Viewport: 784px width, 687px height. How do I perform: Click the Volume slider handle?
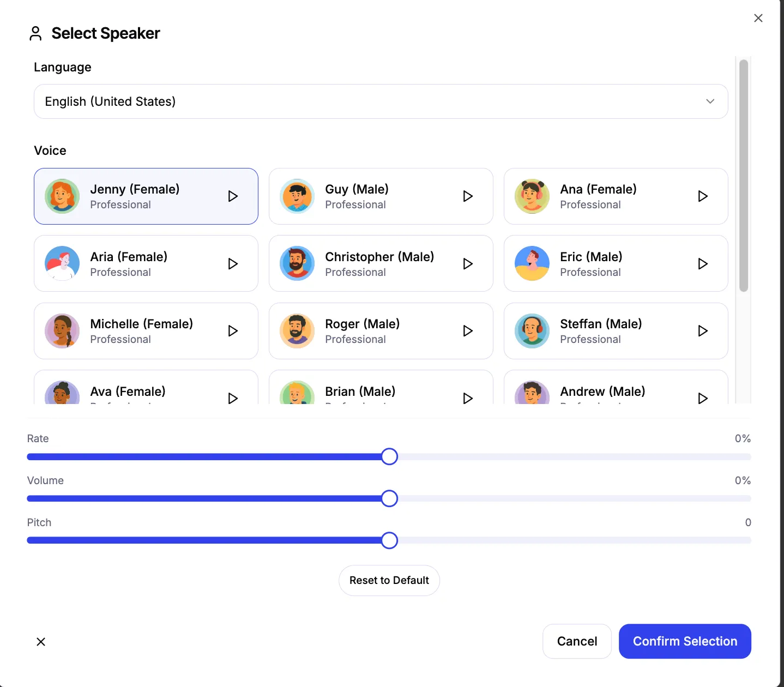pos(389,498)
